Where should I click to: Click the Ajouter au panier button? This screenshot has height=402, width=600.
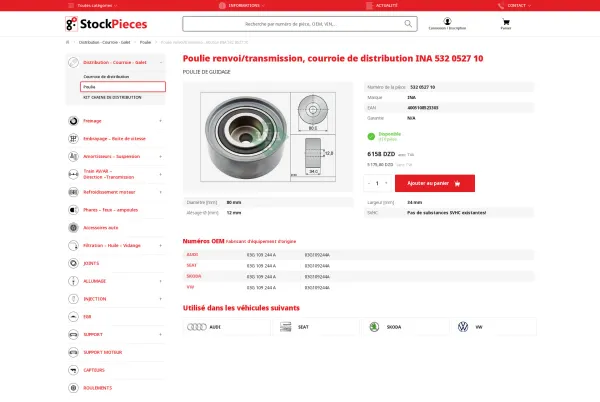tap(435, 183)
